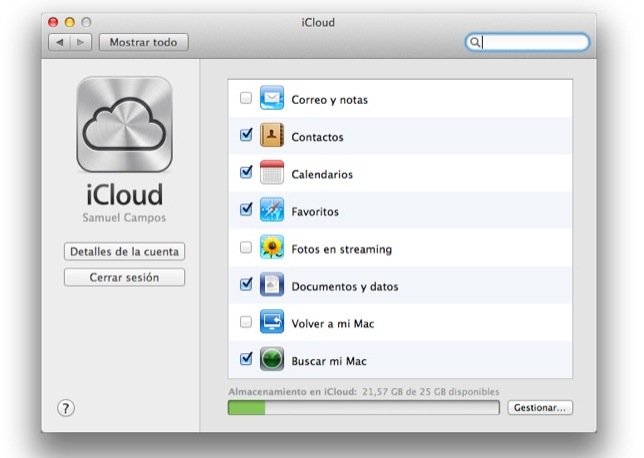Click the Correo y notas mail icon
The width and height of the screenshot is (644, 458).
(273, 99)
